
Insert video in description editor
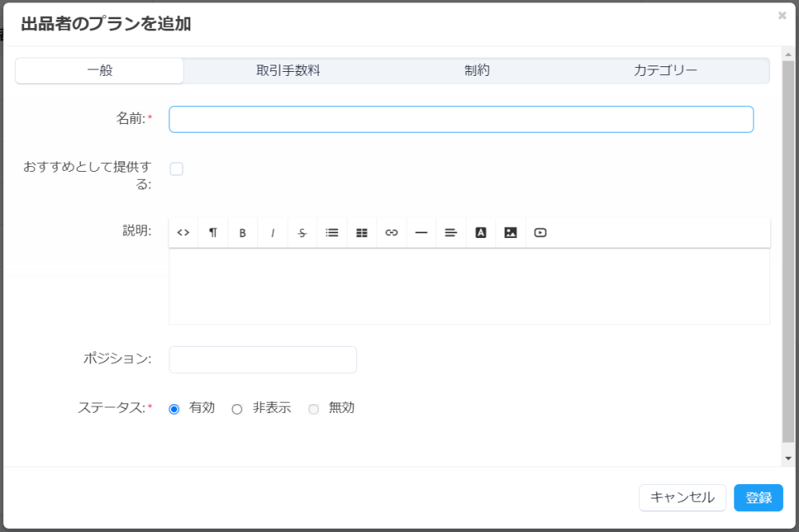[540, 233]
